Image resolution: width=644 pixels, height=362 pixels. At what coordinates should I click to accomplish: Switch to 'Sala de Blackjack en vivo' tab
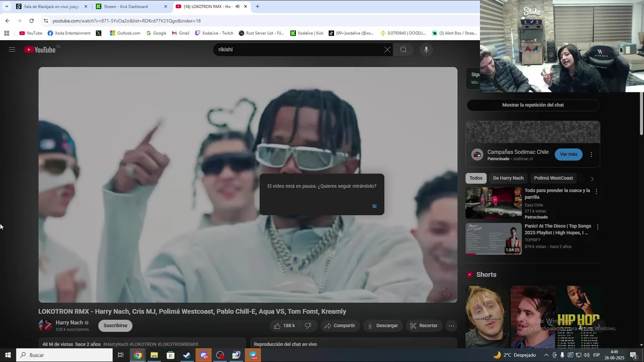[x=52, y=7]
